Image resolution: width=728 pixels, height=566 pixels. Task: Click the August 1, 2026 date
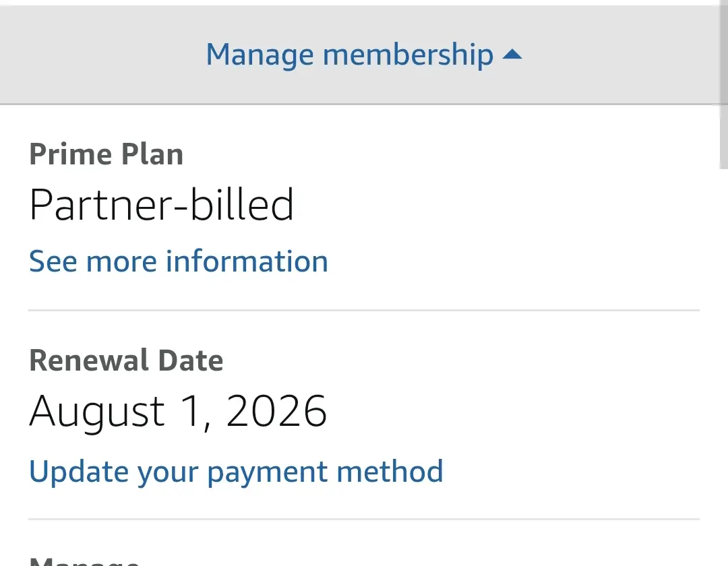pos(178,412)
